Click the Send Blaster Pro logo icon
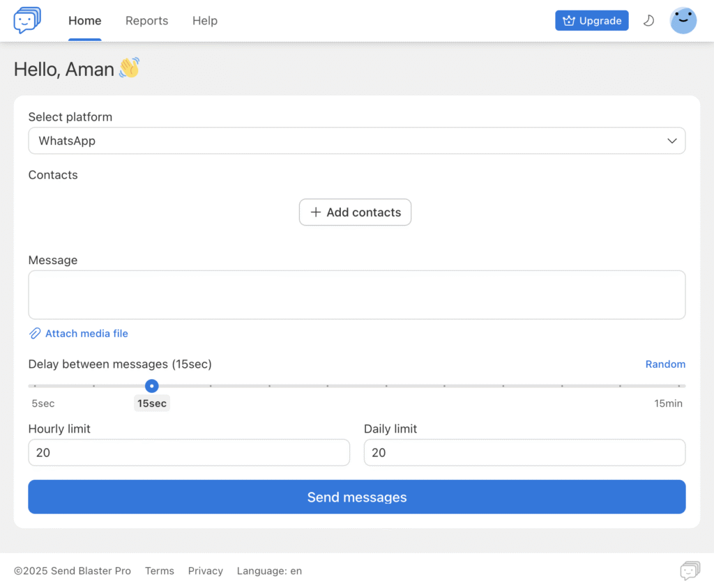This screenshot has height=588, width=714. [x=27, y=20]
